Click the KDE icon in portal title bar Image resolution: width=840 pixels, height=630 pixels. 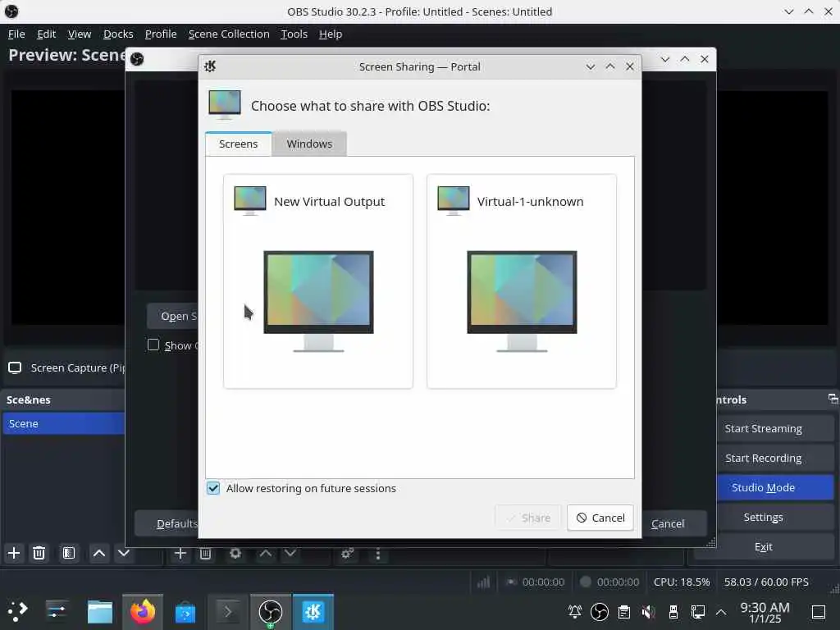pyautogui.click(x=210, y=66)
